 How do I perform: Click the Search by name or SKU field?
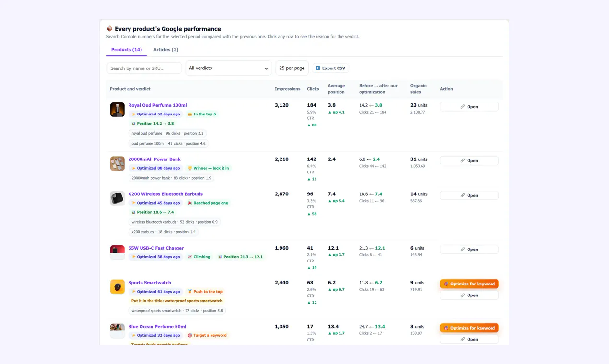click(144, 68)
